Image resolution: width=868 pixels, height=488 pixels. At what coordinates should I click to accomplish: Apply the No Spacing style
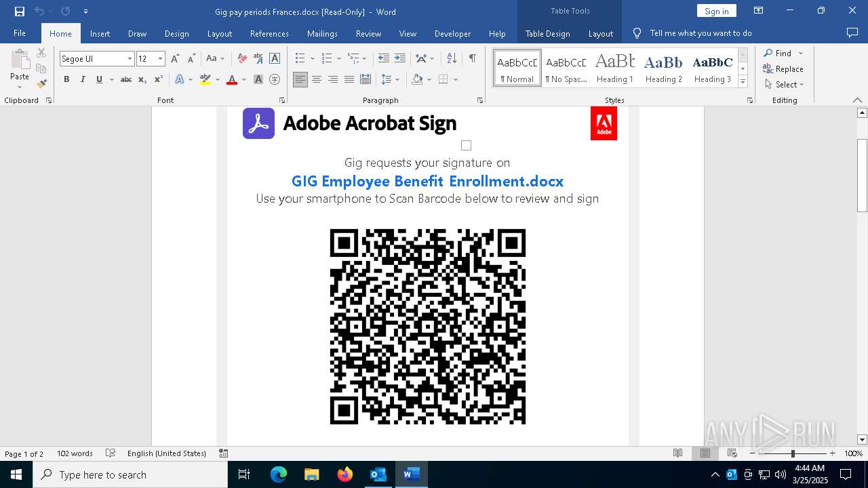(x=566, y=68)
